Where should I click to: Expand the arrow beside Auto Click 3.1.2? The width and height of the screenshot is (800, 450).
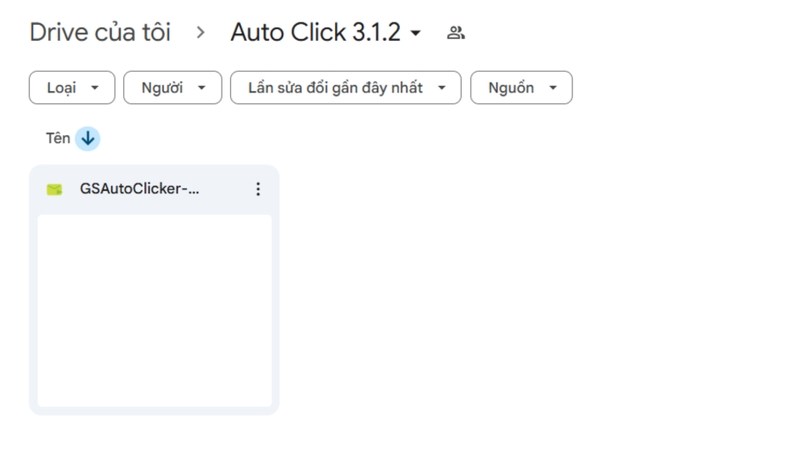pos(416,33)
